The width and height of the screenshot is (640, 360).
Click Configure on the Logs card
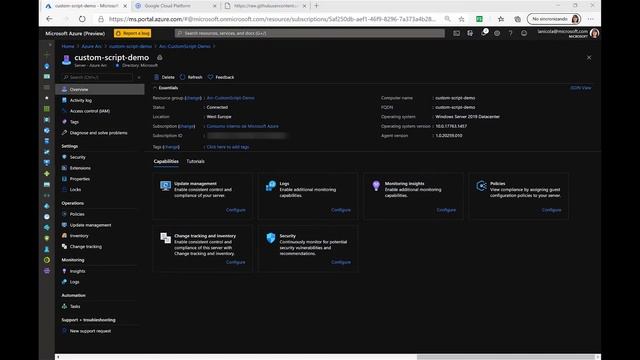point(341,210)
